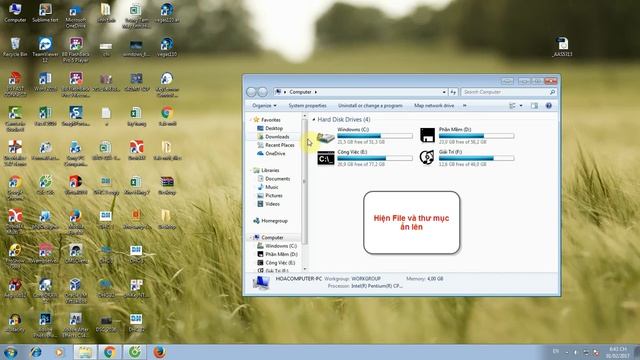Open Pictures library in sidebar
Screen dimensions: 640x360
(270, 196)
